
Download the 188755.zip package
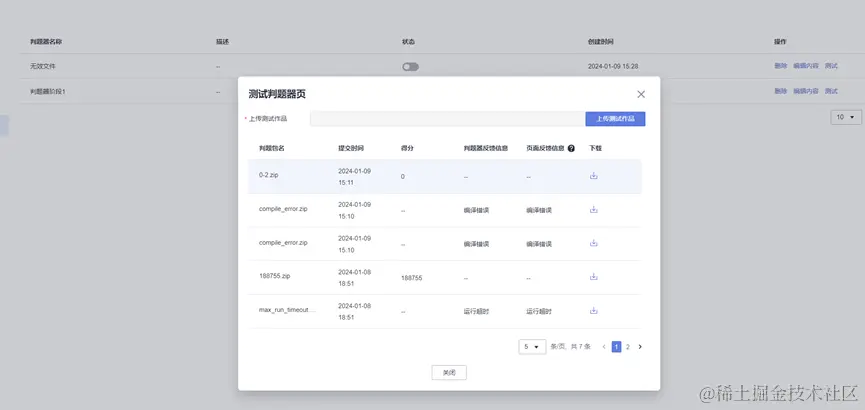pos(594,277)
